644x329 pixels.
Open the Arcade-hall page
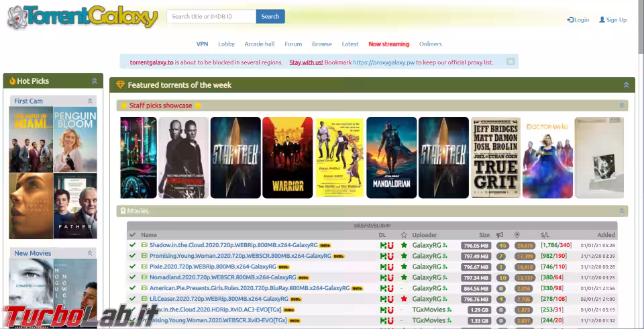260,44
